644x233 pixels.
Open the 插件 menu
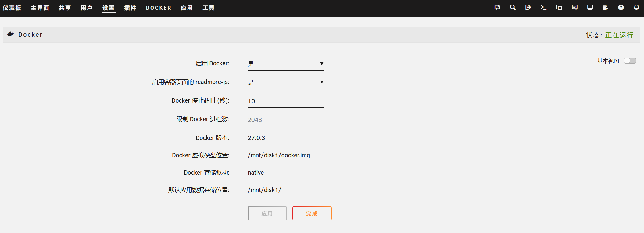131,8
